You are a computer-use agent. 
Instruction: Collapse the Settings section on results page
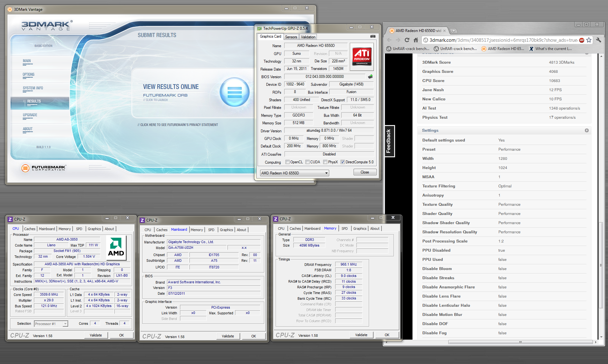(x=587, y=130)
